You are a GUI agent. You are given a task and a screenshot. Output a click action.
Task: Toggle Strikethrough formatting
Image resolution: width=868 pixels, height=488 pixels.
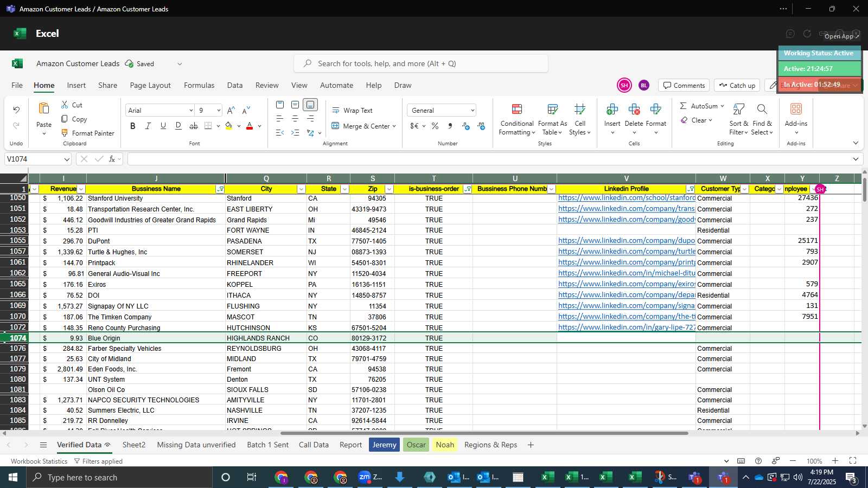tap(194, 126)
